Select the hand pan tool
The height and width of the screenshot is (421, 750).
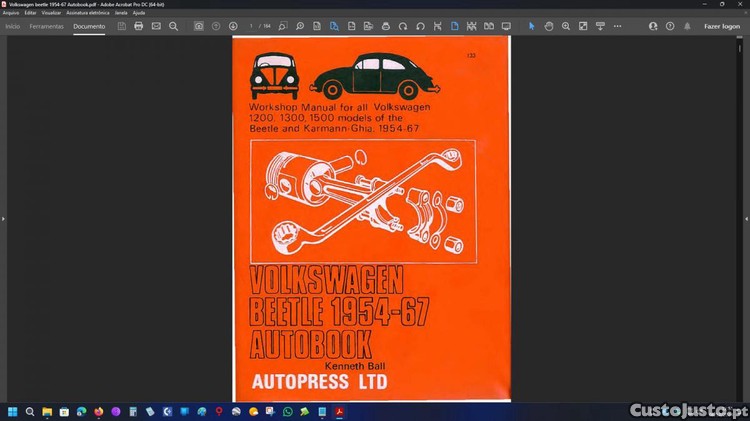(x=549, y=26)
